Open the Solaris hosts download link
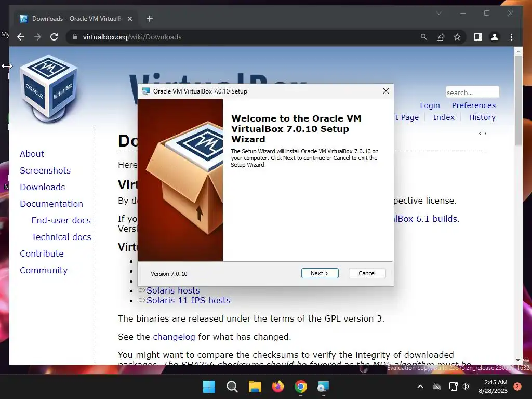This screenshot has width=532, height=399. [173, 290]
